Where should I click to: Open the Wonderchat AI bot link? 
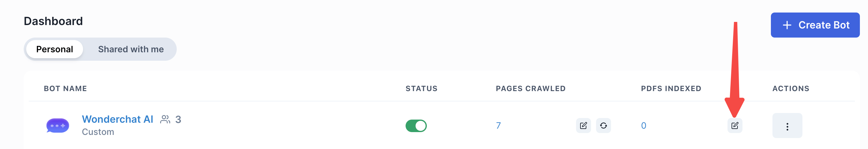point(117,119)
